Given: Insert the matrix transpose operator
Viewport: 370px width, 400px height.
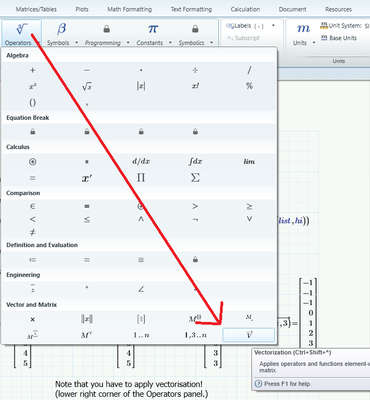Looking at the screenshot, I should (x=87, y=335).
